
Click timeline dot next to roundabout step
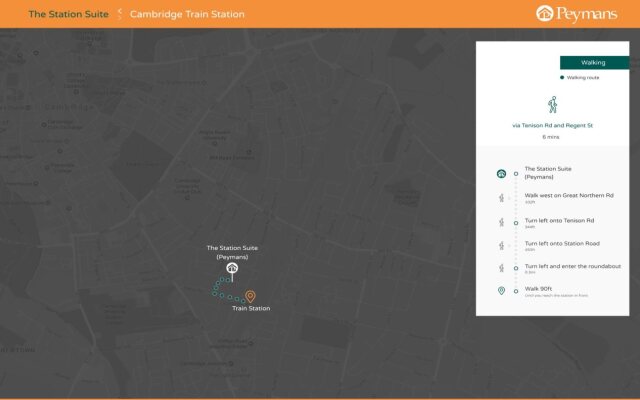516,268
